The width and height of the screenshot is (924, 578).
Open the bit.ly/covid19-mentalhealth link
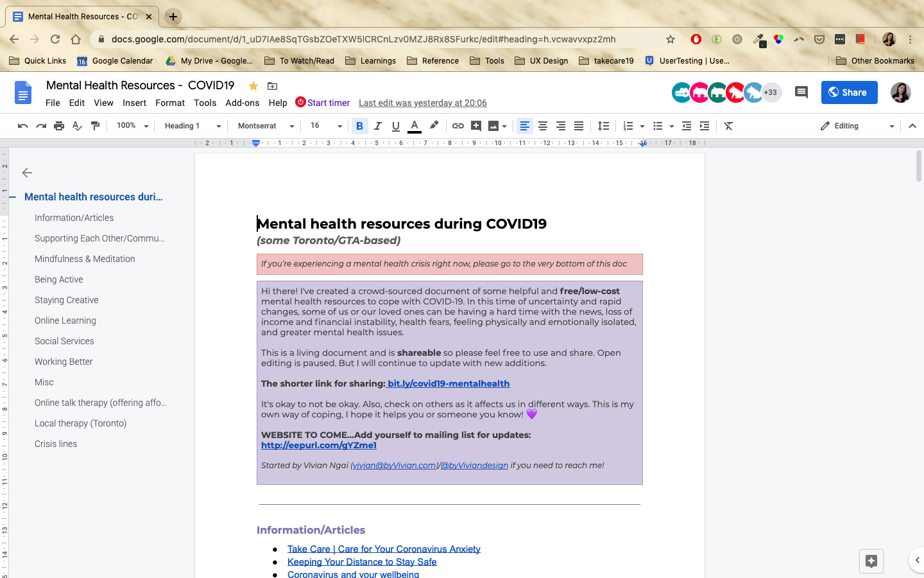[448, 383]
